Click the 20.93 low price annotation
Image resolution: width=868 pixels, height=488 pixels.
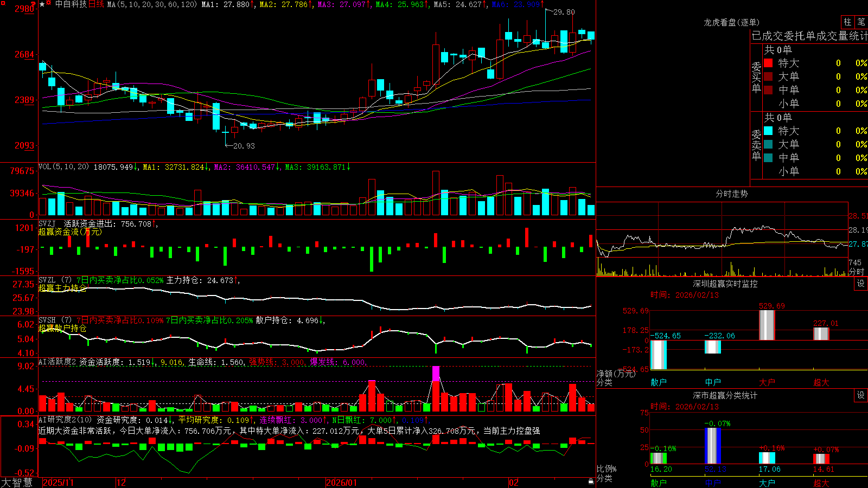[x=244, y=146]
